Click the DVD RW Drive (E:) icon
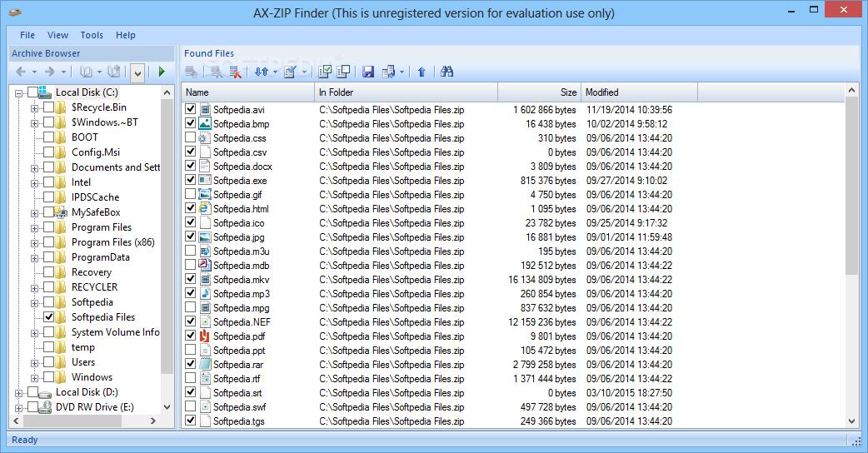 click(x=46, y=406)
